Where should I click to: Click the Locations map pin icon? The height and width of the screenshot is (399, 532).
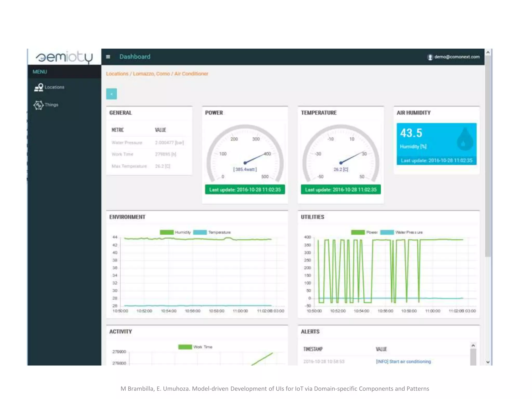click(39, 88)
